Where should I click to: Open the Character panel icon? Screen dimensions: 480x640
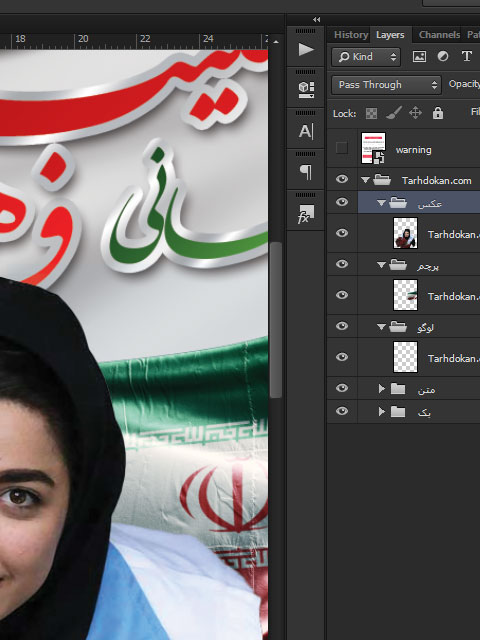point(306,131)
